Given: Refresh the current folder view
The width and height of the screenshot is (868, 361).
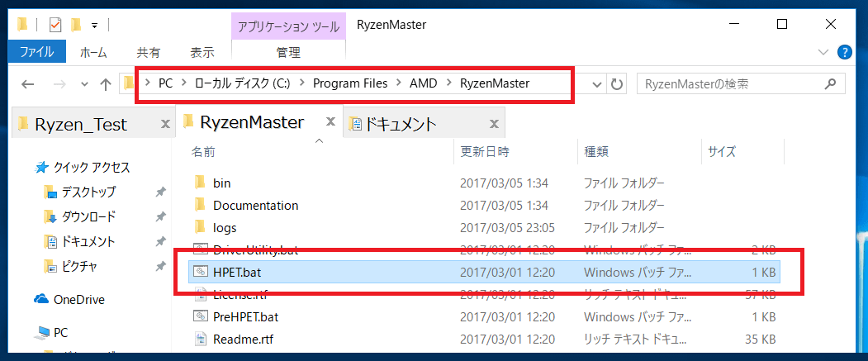Looking at the screenshot, I should (617, 85).
